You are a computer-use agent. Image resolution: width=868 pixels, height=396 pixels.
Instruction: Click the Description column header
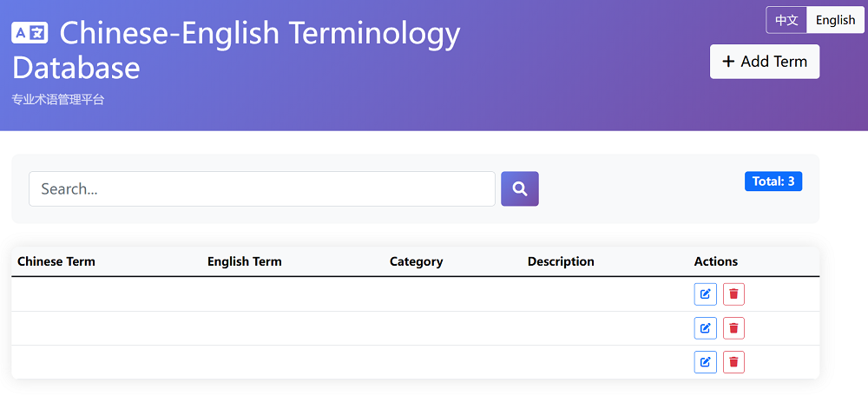click(x=561, y=261)
